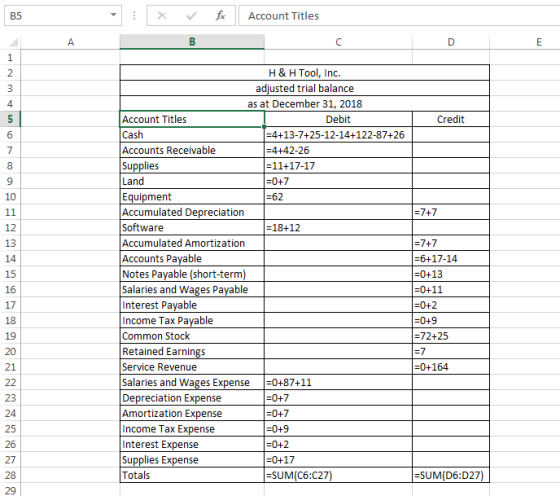Open the Insert Function fx dialog
This screenshot has width=560, height=496.
coord(220,16)
